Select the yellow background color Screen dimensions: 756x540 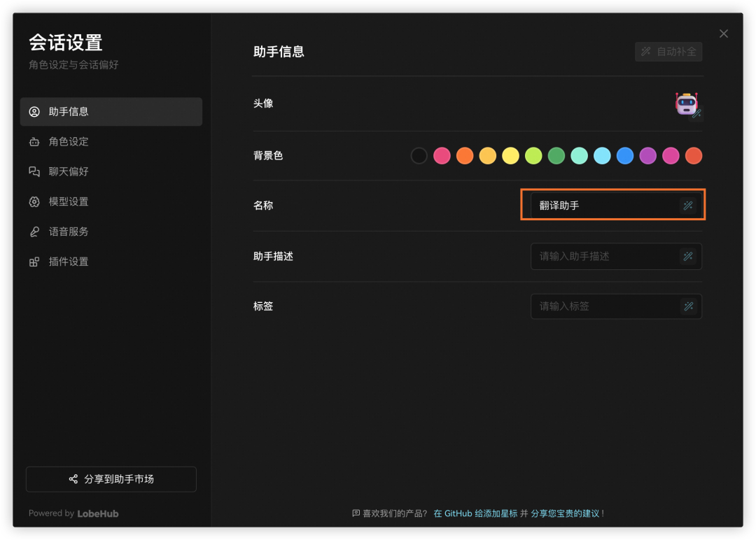click(510, 155)
